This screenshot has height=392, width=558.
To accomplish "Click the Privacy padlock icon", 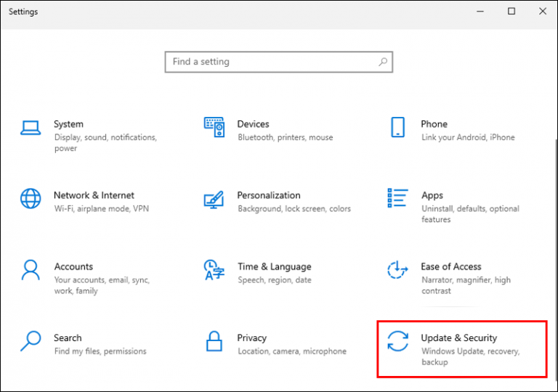I will coord(214,340).
